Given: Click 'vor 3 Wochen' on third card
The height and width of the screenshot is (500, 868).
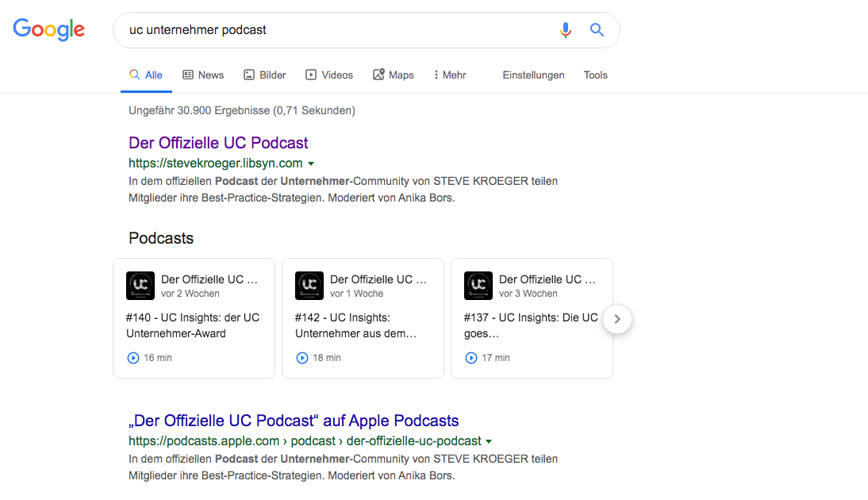Looking at the screenshot, I should pyautogui.click(x=528, y=294).
